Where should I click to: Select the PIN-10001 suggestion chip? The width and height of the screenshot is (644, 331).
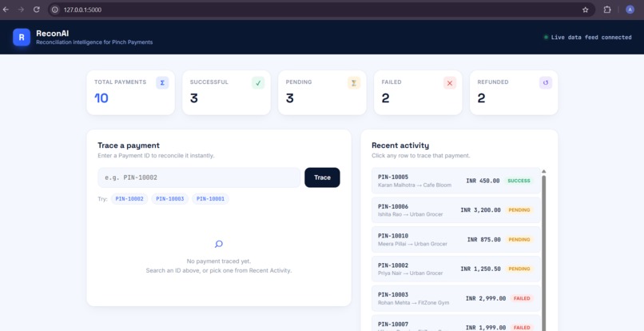point(210,199)
